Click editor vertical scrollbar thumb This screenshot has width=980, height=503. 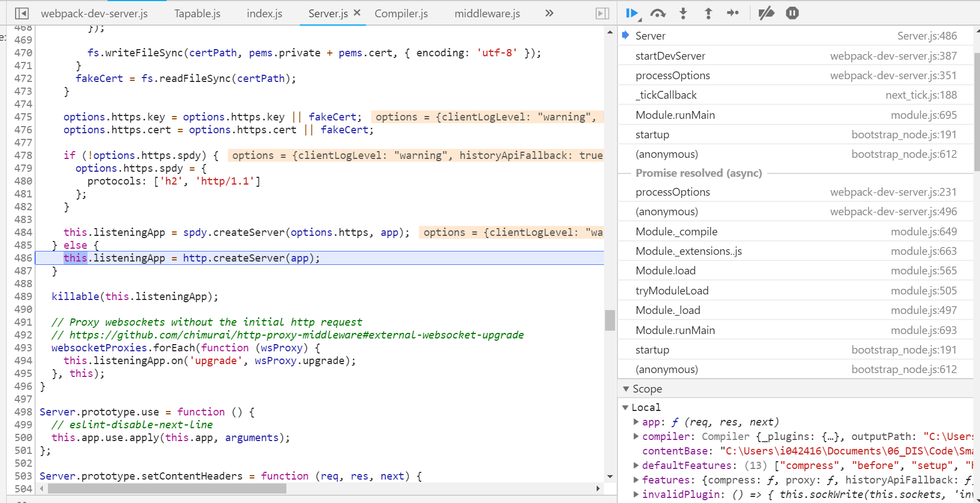coord(610,320)
